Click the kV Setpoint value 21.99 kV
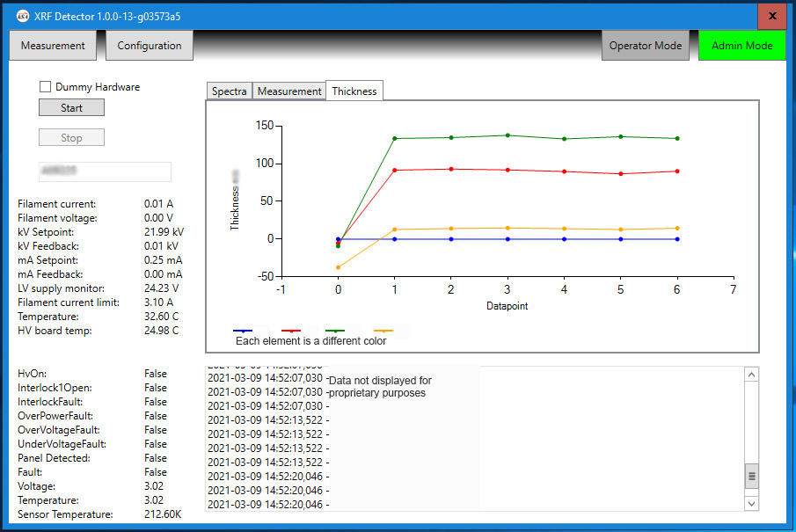This screenshot has height=532, width=796. tap(164, 232)
